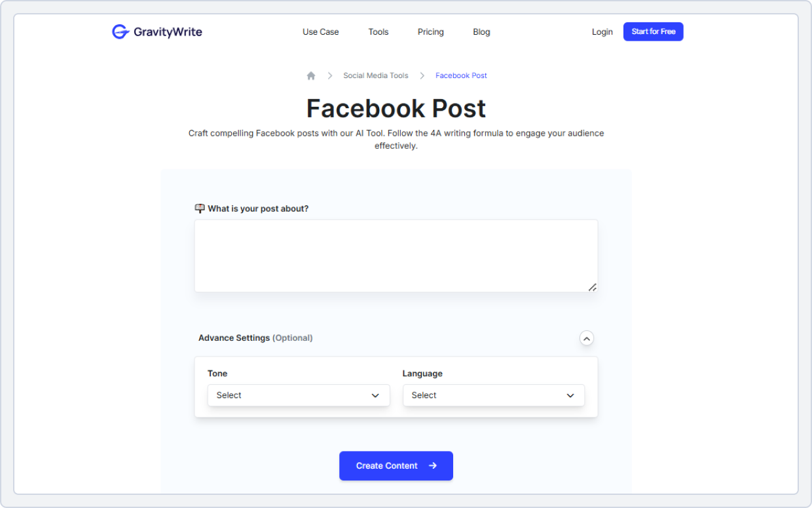Open the Tools menu
Viewport: 812px width, 508px height.
pos(378,31)
